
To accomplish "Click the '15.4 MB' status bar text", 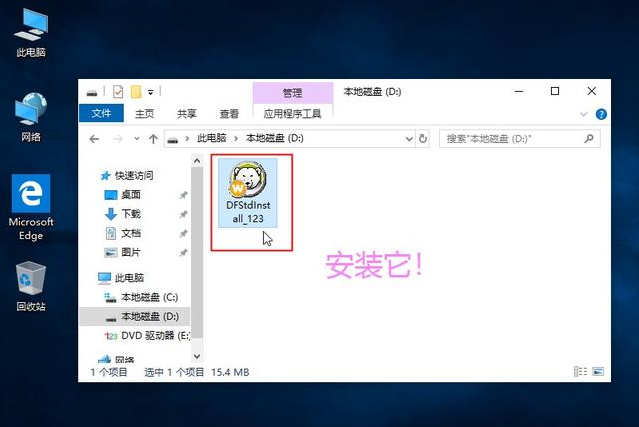I will 230,372.
